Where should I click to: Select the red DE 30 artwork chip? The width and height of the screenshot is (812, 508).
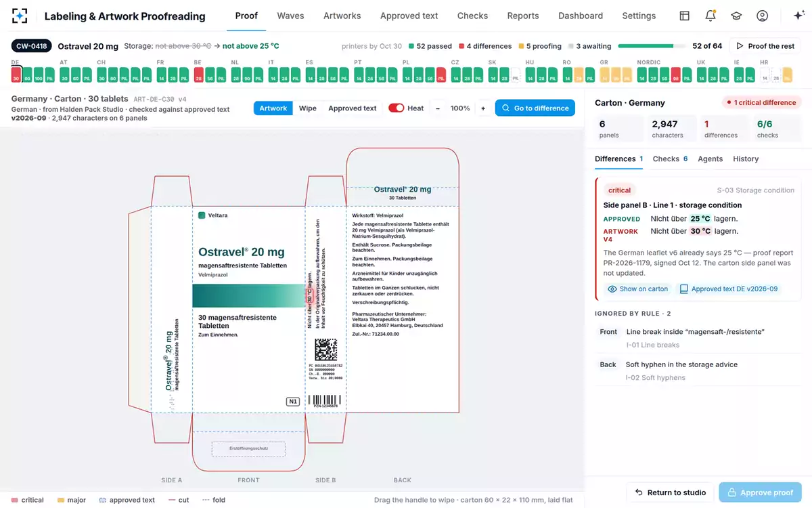(x=16, y=75)
